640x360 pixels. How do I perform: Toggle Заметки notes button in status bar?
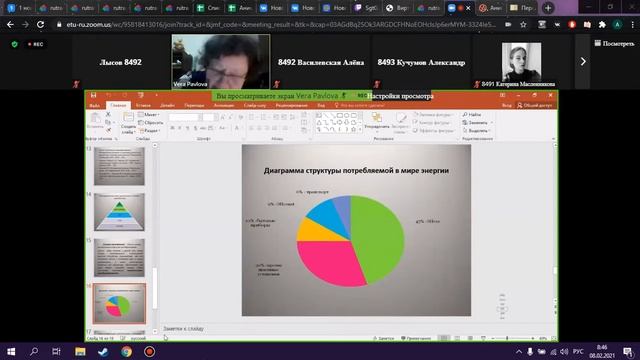click(383, 338)
